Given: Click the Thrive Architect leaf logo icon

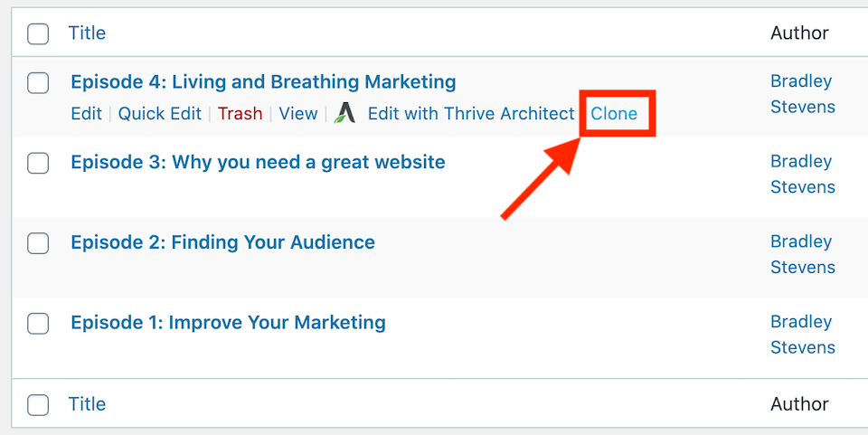Looking at the screenshot, I should 344,113.
